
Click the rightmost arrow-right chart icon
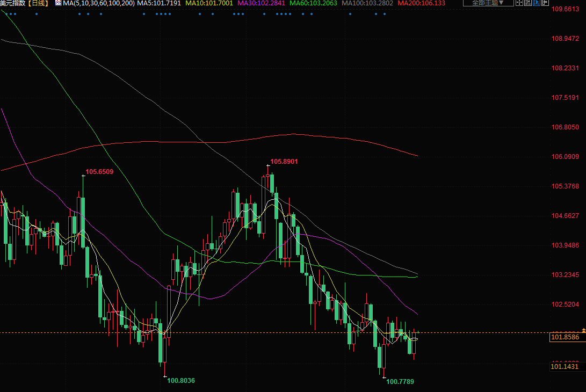click(544, 3)
